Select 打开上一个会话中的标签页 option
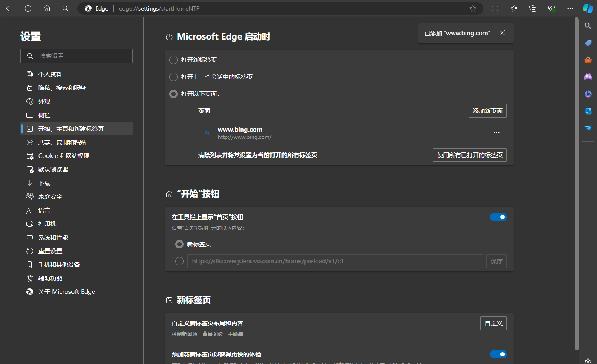This screenshot has height=364, width=597. [173, 77]
